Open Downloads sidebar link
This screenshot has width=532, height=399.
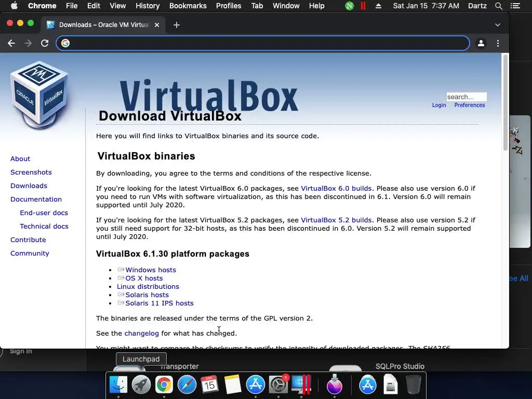point(29,186)
